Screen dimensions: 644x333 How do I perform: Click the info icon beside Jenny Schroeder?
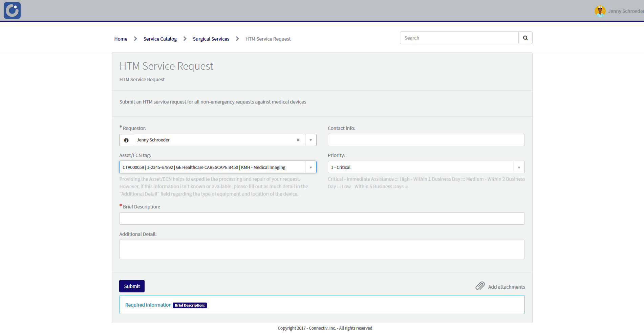tap(126, 140)
